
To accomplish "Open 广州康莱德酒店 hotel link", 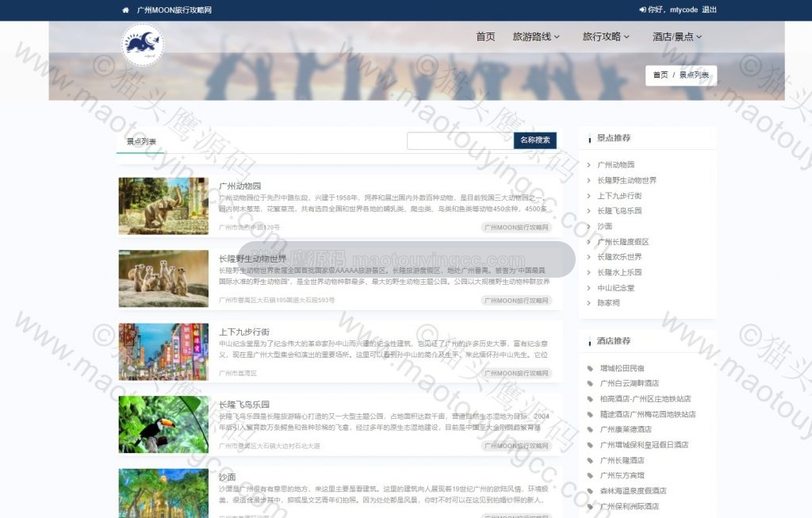I will [x=626, y=429].
